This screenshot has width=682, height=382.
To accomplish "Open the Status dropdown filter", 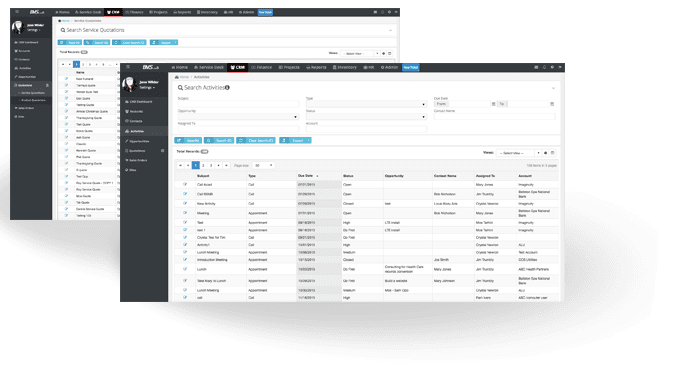I will coord(366,117).
